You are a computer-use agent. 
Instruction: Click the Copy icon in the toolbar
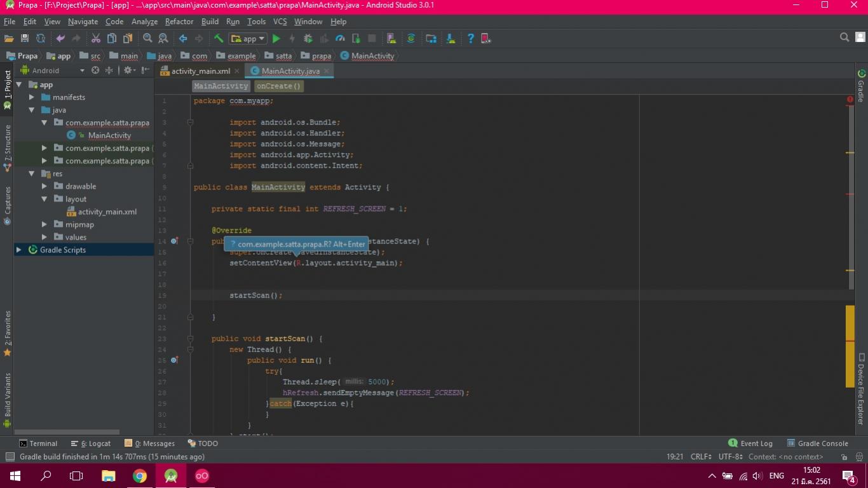(112, 39)
